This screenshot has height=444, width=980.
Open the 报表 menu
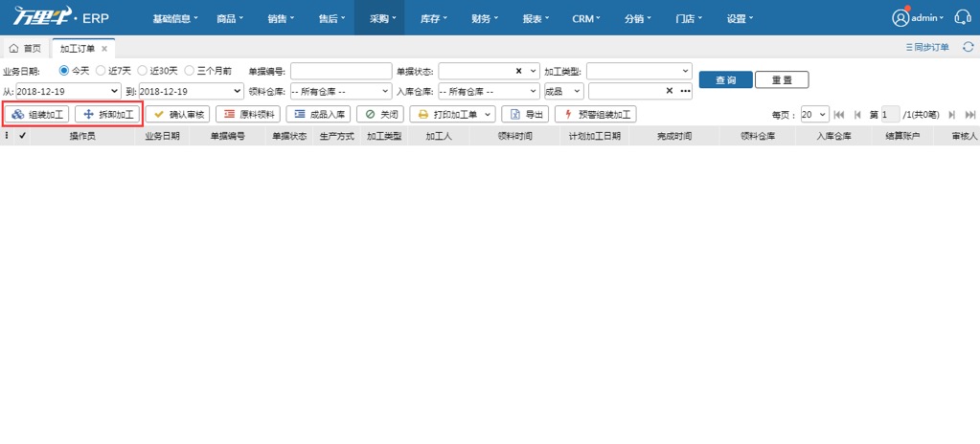[536, 18]
